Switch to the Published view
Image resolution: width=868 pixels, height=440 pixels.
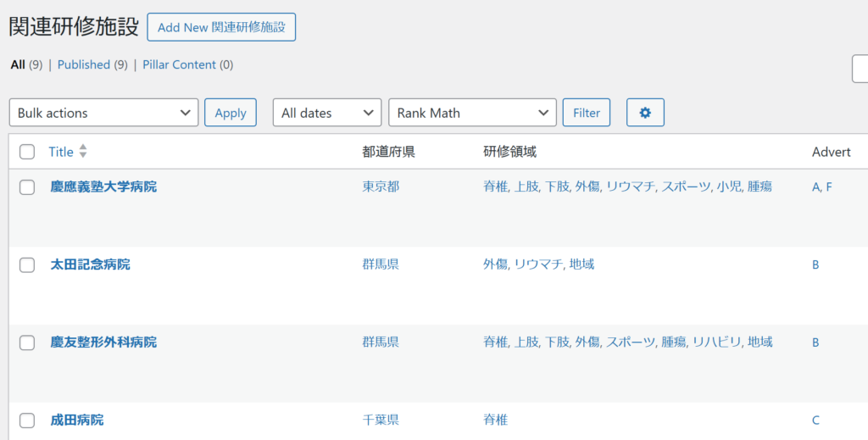[84, 64]
